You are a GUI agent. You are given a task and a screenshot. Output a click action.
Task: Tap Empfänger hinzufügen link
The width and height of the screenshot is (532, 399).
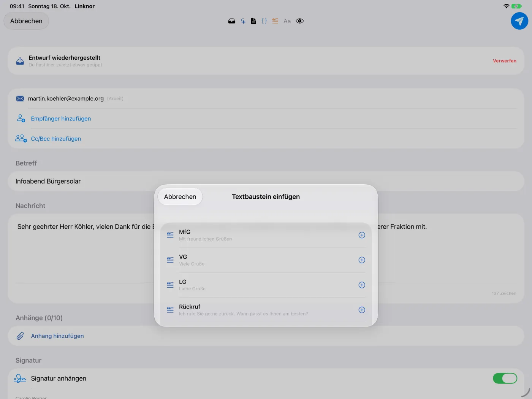[x=61, y=119]
